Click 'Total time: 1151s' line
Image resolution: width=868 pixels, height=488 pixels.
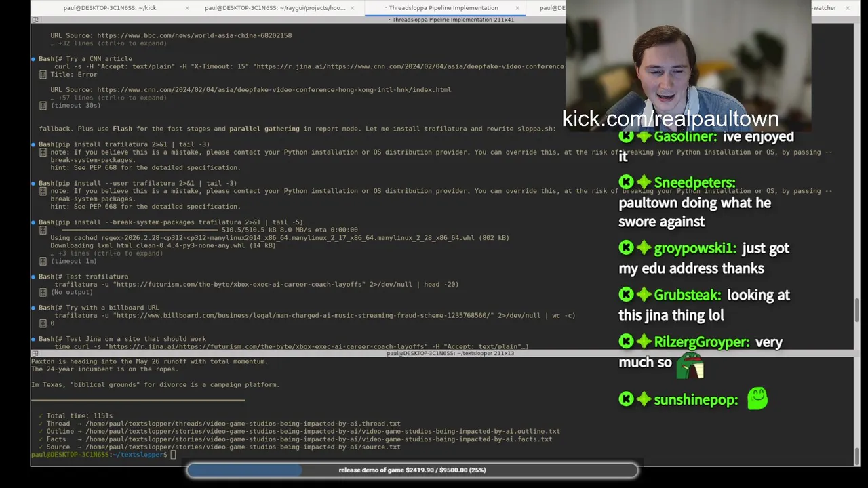point(79,416)
